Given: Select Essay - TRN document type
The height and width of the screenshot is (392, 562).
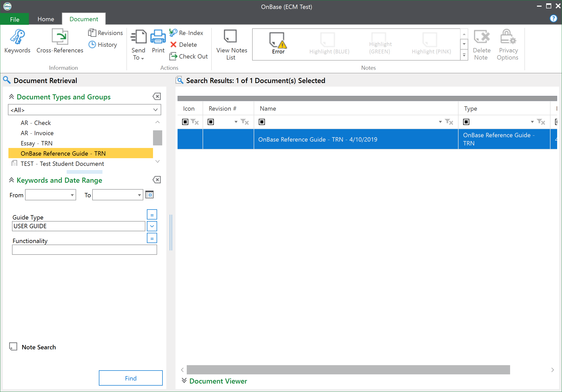Looking at the screenshot, I should coord(37,143).
